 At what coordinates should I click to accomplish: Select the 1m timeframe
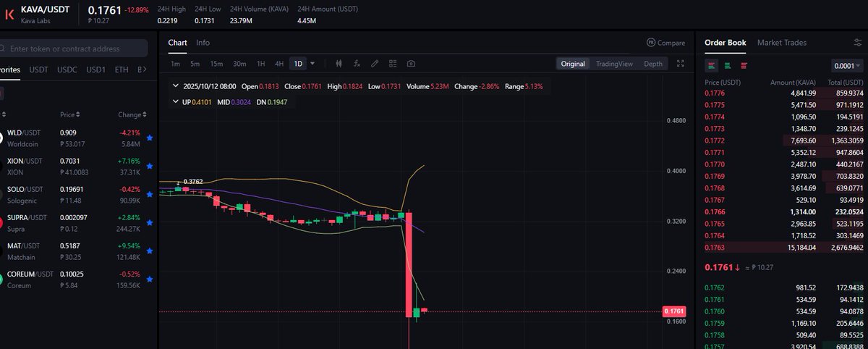(176, 64)
